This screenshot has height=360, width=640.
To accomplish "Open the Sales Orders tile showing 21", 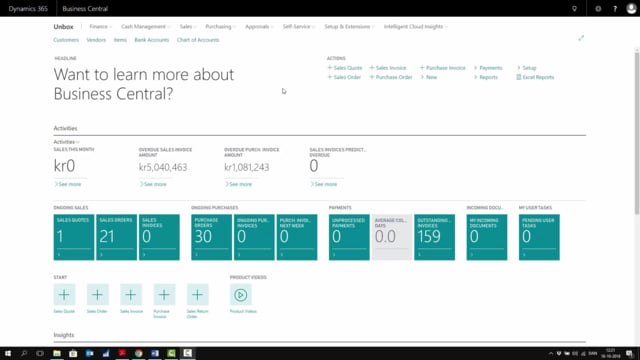I will pos(116,237).
